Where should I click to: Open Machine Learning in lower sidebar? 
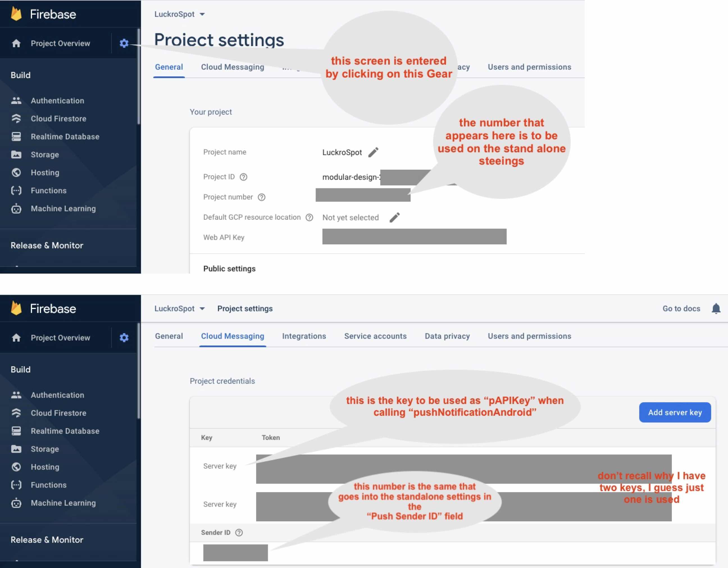click(x=63, y=503)
